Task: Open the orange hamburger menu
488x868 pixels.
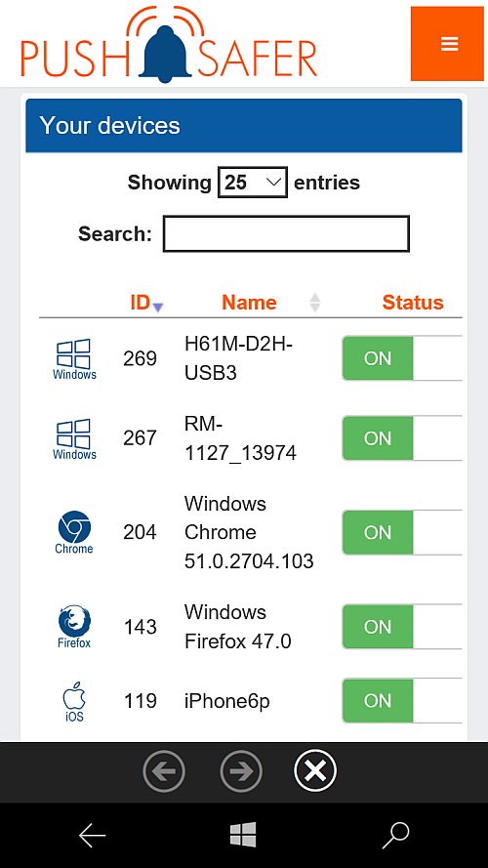Action: point(447,44)
